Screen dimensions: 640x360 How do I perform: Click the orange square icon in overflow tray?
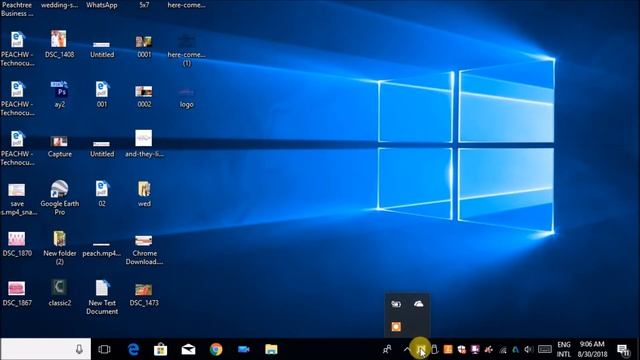pyautogui.click(x=396, y=327)
